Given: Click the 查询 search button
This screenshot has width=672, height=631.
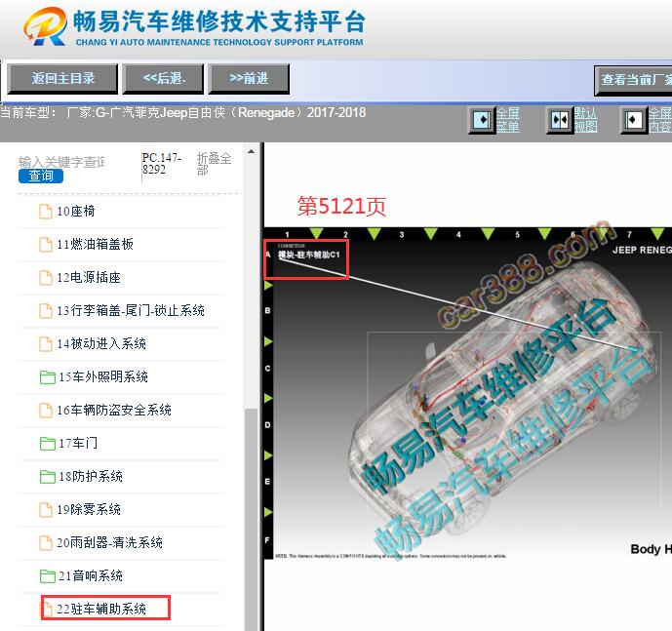Looking at the screenshot, I should tap(41, 176).
